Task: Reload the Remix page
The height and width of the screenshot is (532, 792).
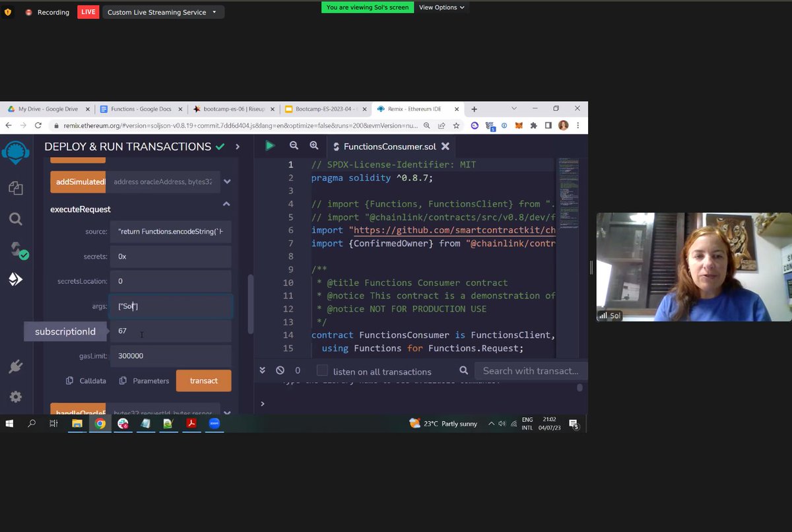Action: tap(38, 125)
